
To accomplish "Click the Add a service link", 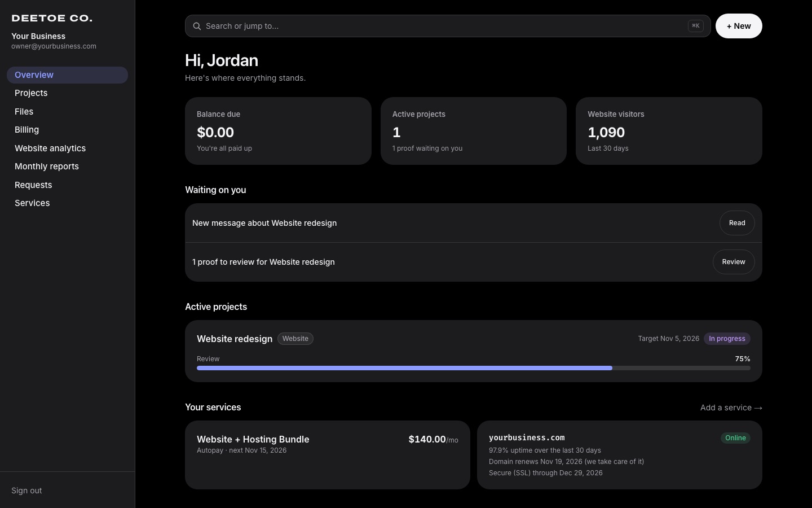I will pos(731,408).
